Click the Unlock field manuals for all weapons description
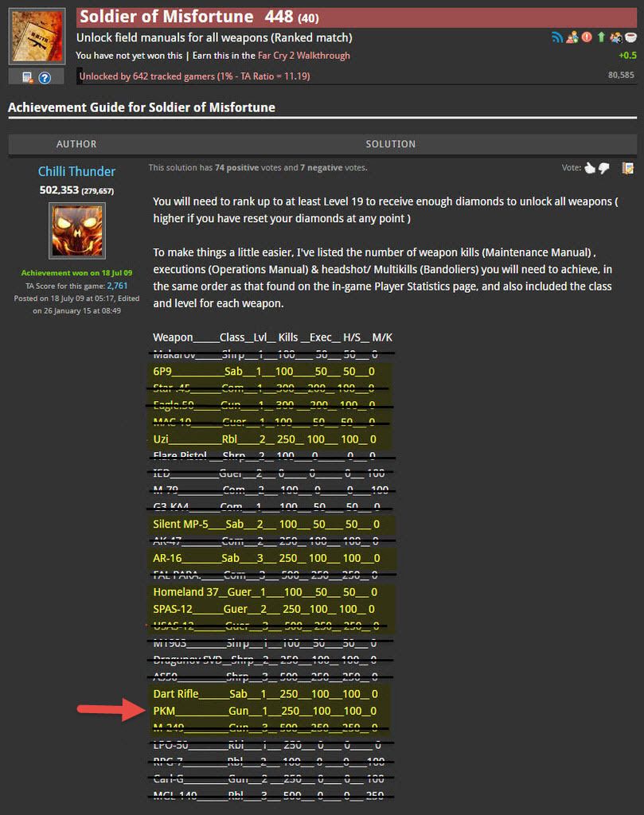Image resolution: width=644 pixels, height=815 pixels. [214, 37]
